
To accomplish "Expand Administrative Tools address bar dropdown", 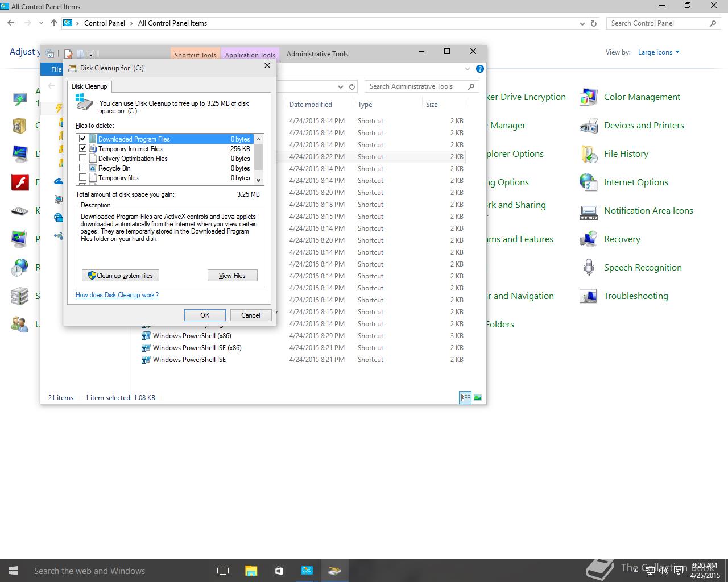I will [x=341, y=86].
